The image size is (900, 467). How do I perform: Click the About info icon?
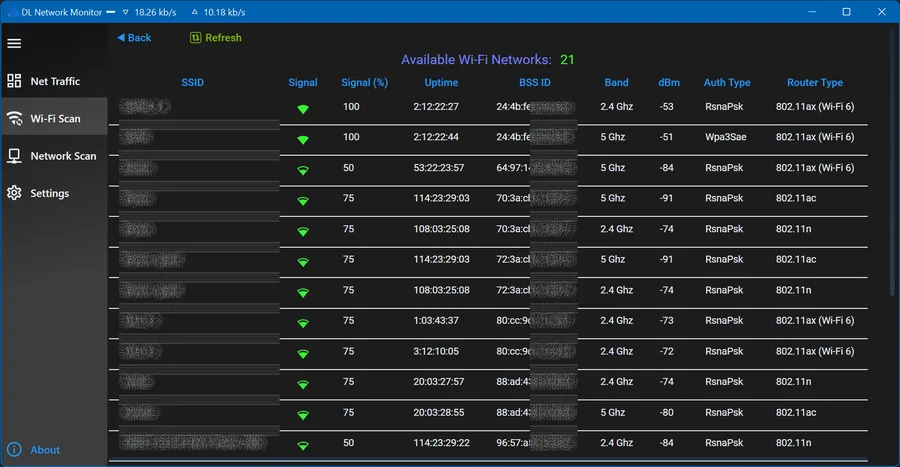tap(14, 449)
